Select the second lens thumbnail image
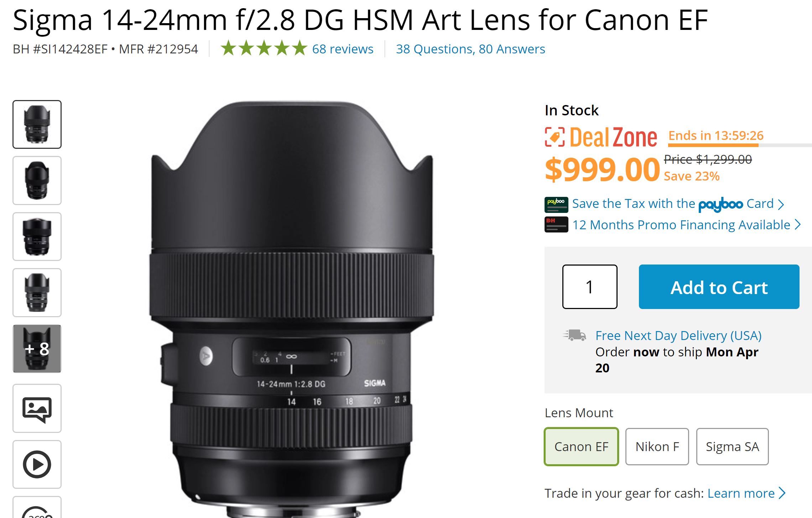The height and width of the screenshot is (518, 812). coord(37,180)
